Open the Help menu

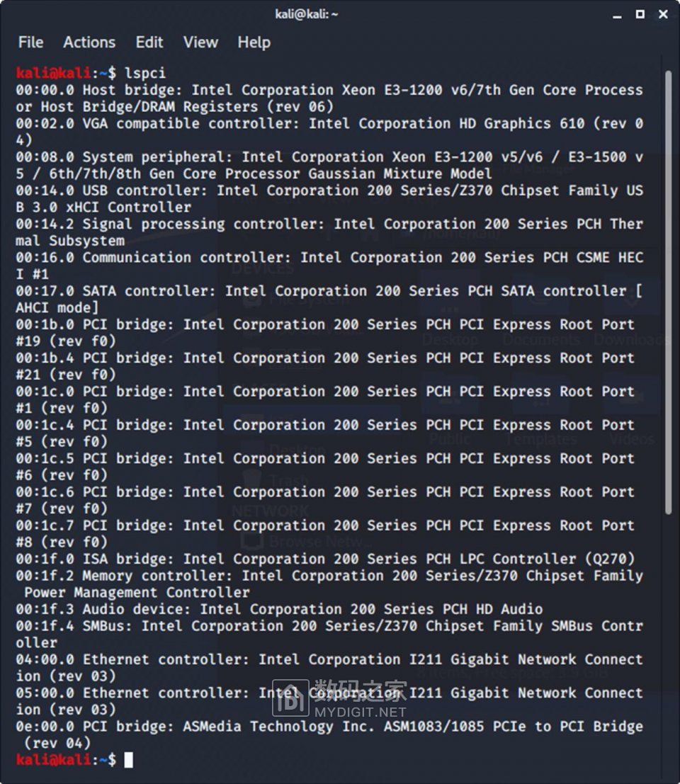click(x=254, y=42)
